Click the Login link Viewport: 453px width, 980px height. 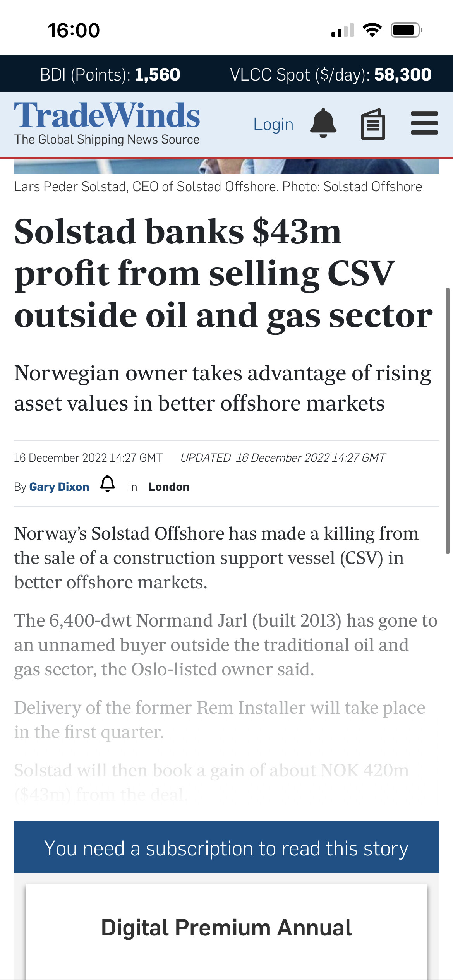pos(273,125)
